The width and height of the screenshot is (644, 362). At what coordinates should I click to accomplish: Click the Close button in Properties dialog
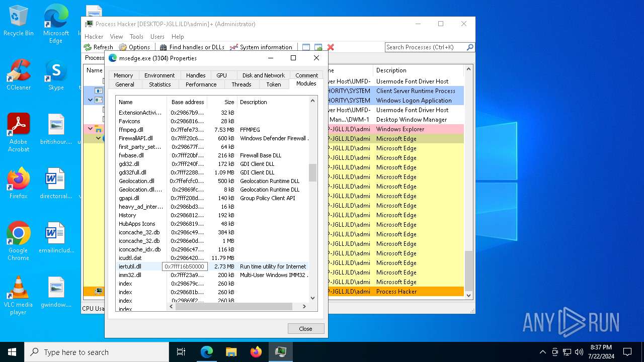pyautogui.click(x=306, y=328)
